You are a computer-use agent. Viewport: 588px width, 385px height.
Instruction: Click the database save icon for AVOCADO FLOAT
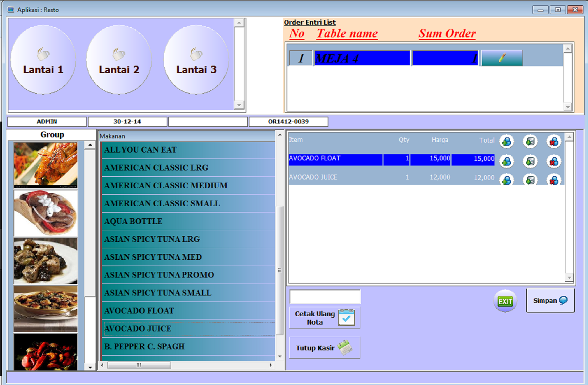530,162
